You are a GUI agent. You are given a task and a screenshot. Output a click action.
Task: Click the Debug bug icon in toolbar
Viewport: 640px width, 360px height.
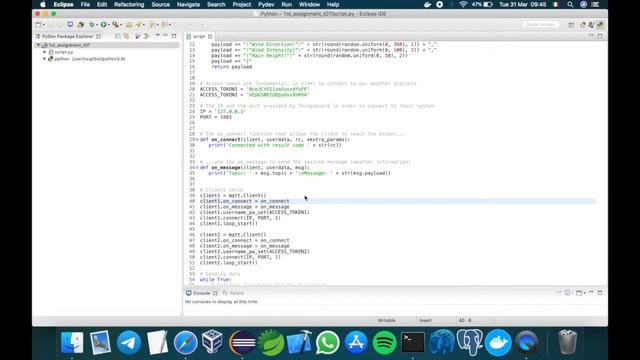tap(92, 24)
